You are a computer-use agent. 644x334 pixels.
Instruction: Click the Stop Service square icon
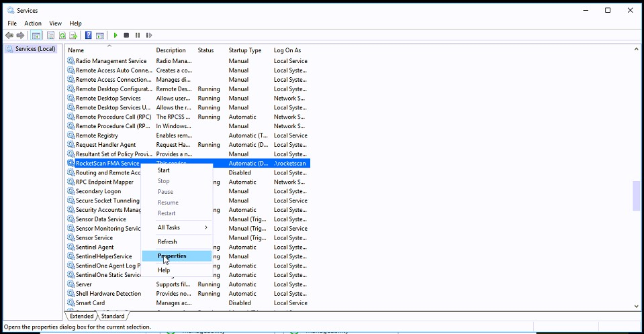pyautogui.click(x=126, y=36)
